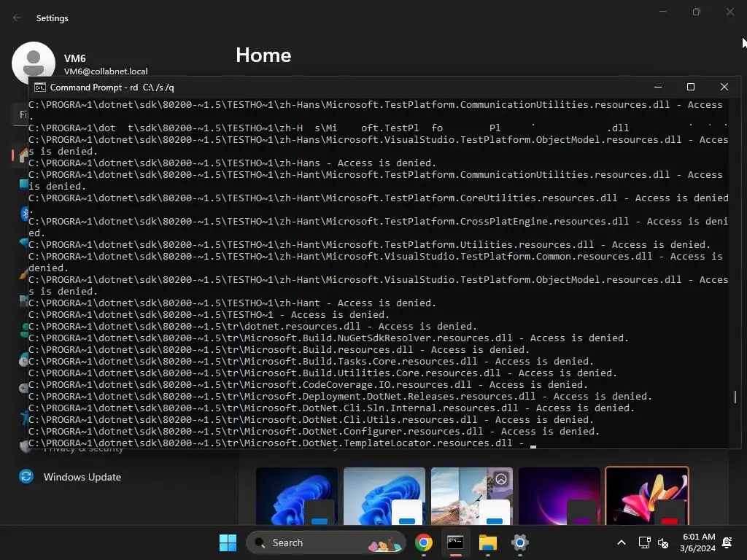
Task: Select Command Prompt icon on the taskbar
Action: pos(455,542)
